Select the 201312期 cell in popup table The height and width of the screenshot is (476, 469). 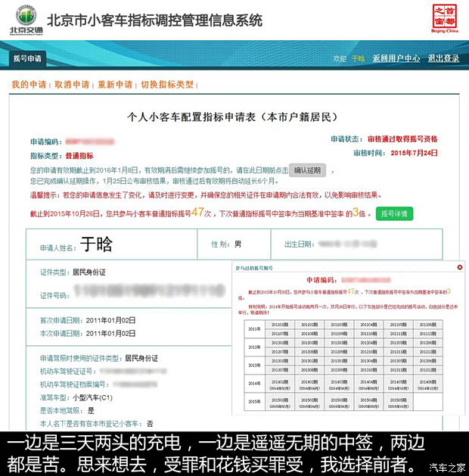coord(428,370)
